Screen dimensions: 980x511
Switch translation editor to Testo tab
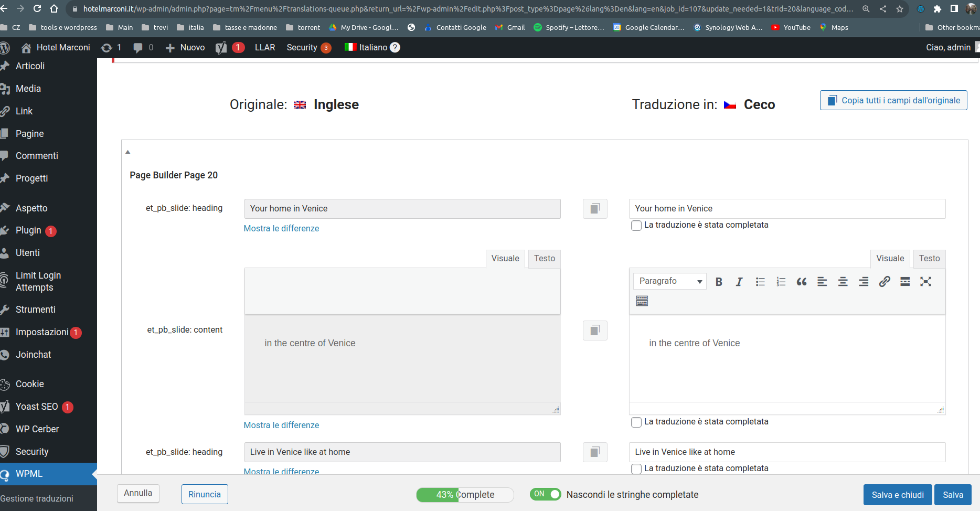(929, 259)
